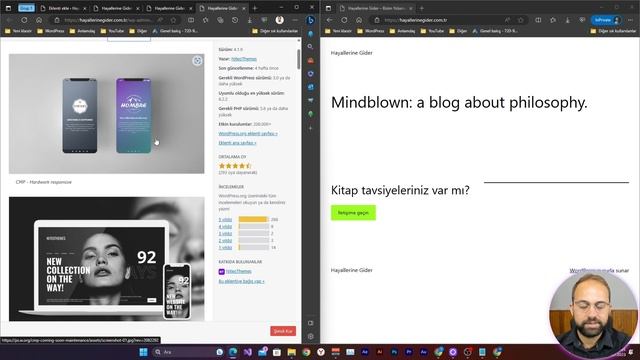
Task: Open Diğer sık kullanılanlar folder in right browser
Action: click(613, 31)
